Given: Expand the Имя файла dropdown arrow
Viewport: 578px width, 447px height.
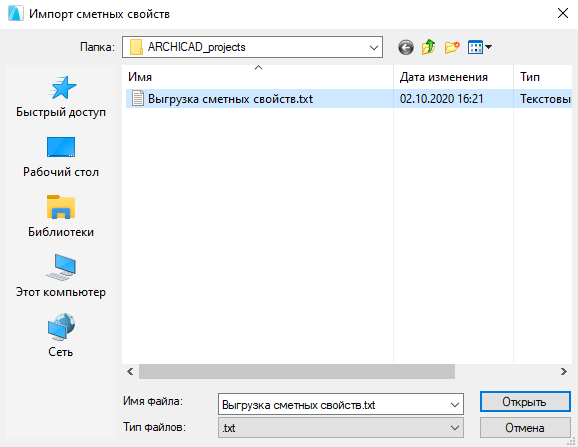Looking at the screenshot, I should tap(455, 405).
